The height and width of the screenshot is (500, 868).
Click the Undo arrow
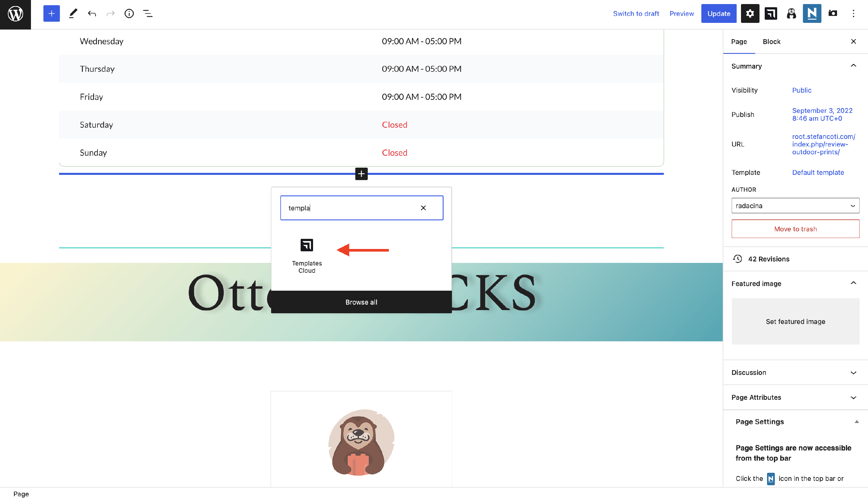pyautogui.click(x=92, y=14)
